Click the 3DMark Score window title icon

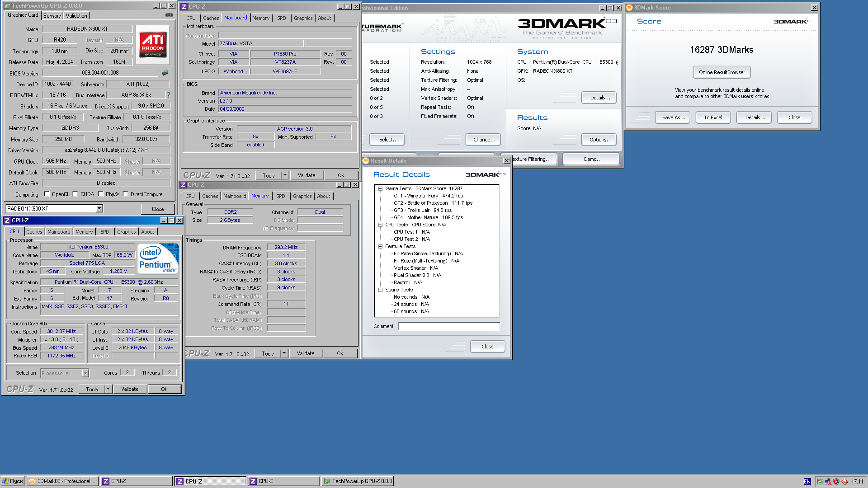[x=629, y=8]
